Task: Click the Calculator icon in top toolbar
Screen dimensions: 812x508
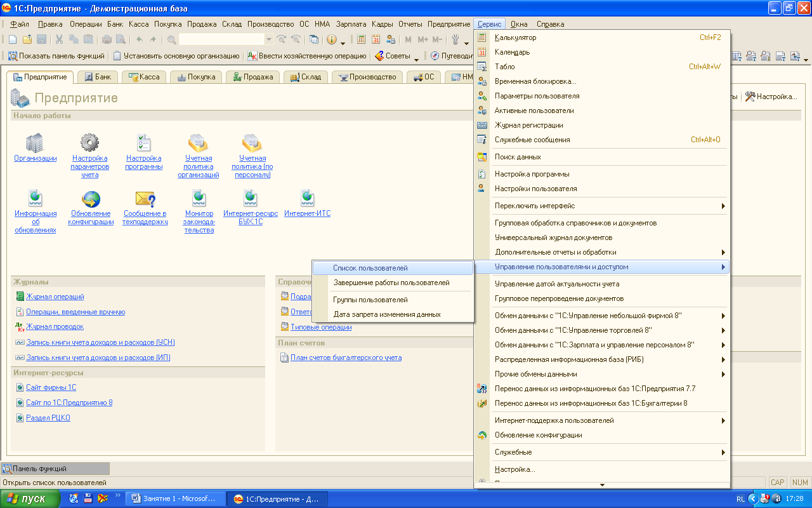Action: click(361, 39)
